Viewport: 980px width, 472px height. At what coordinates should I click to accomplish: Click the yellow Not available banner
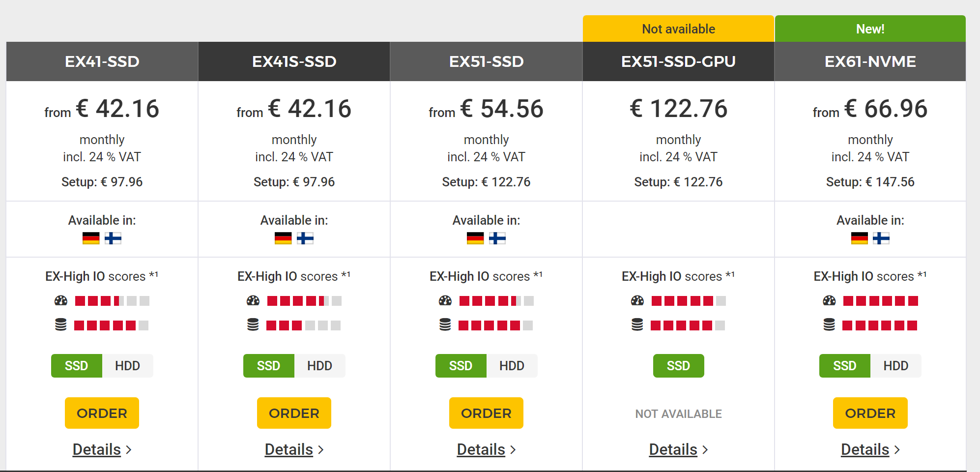679,29
